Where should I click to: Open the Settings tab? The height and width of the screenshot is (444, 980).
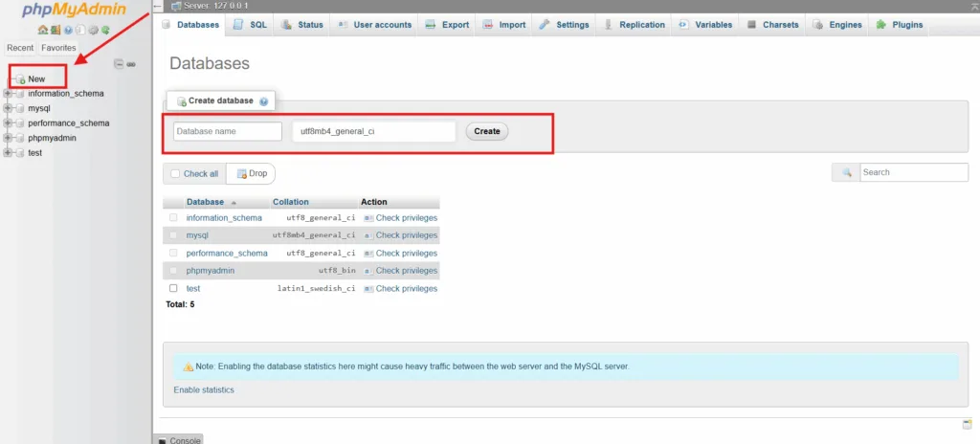tap(564, 25)
